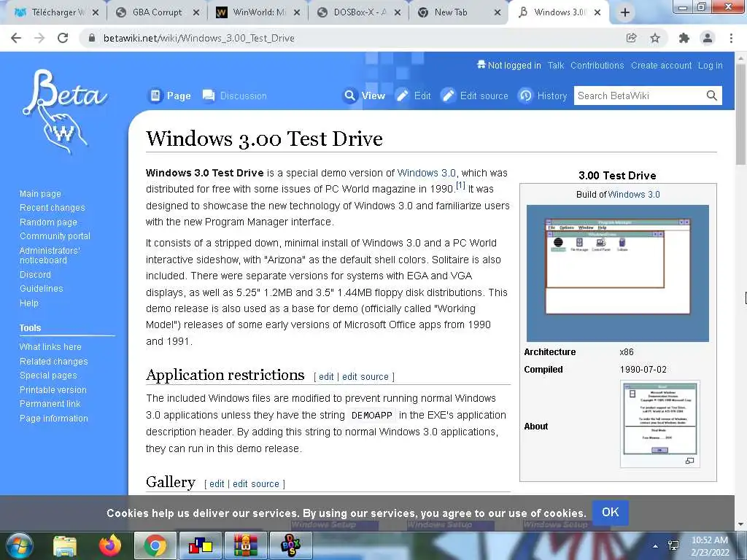Click the Edit action

[x=414, y=96]
